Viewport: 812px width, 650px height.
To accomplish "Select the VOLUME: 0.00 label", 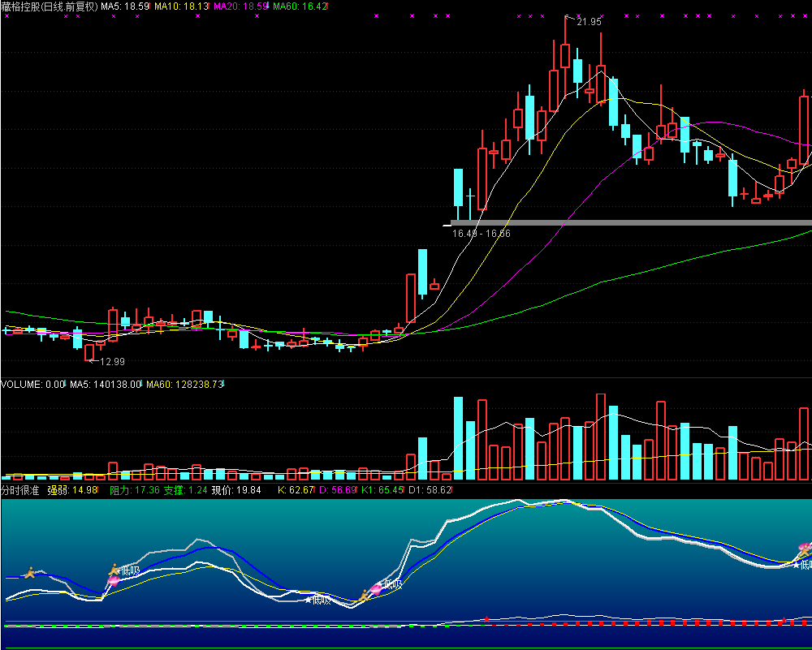I will pos(32,385).
